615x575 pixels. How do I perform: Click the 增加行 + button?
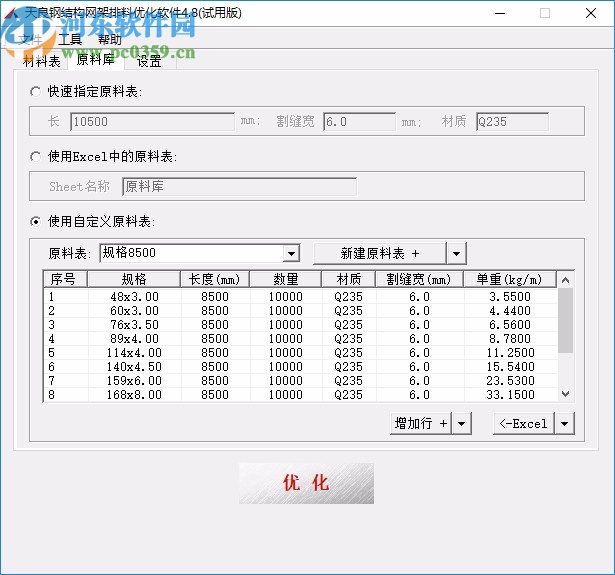[x=421, y=423]
